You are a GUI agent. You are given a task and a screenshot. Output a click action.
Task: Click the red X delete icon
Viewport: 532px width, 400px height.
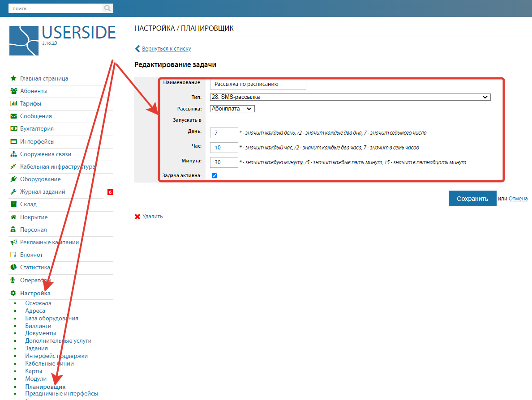137,217
